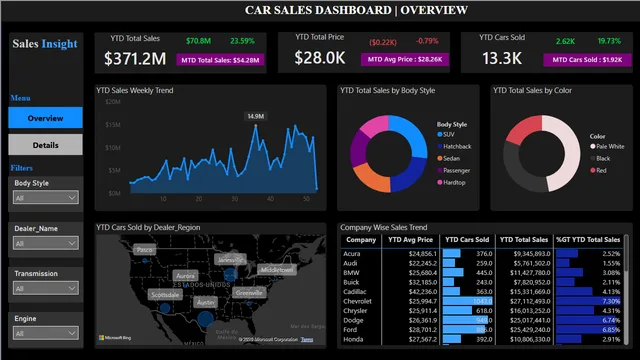
Task: Click the YTD Sales Weekly Trend title
Action: click(135, 90)
